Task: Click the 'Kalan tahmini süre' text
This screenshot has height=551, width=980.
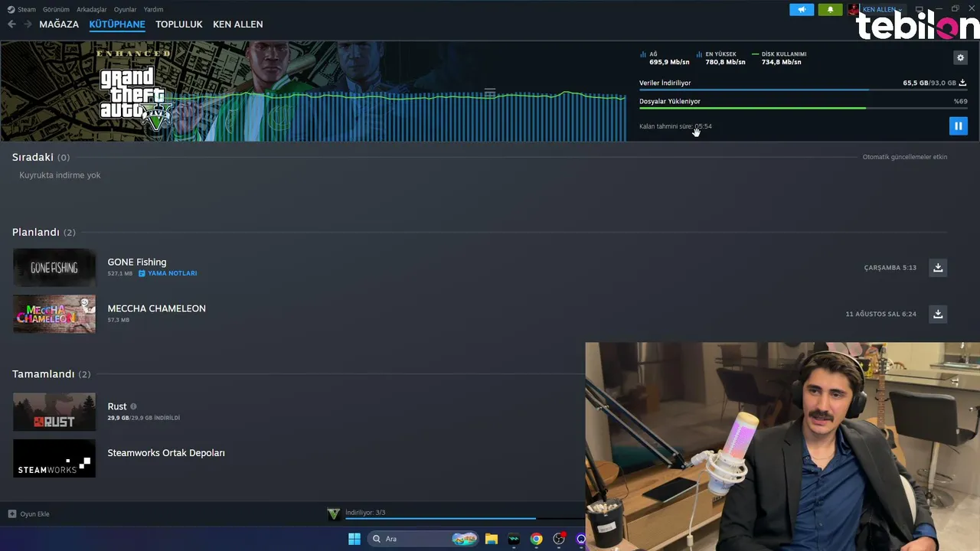Action: [666, 126]
